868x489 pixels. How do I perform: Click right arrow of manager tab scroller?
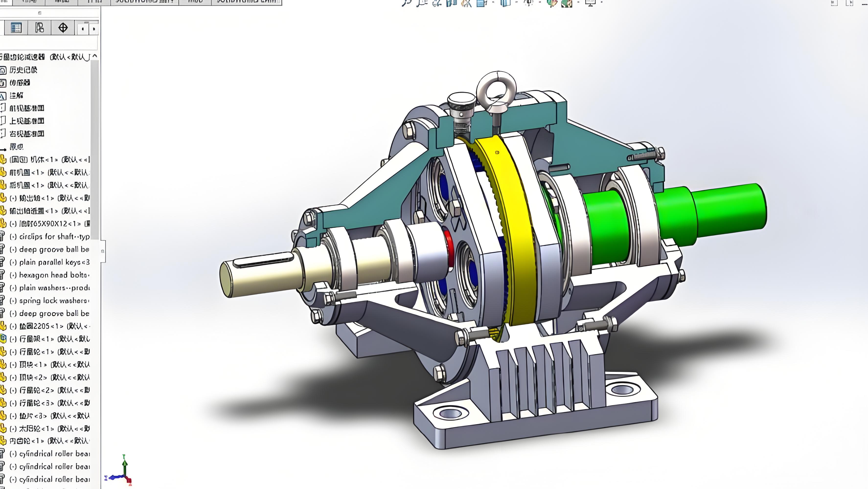[x=94, y=29]
